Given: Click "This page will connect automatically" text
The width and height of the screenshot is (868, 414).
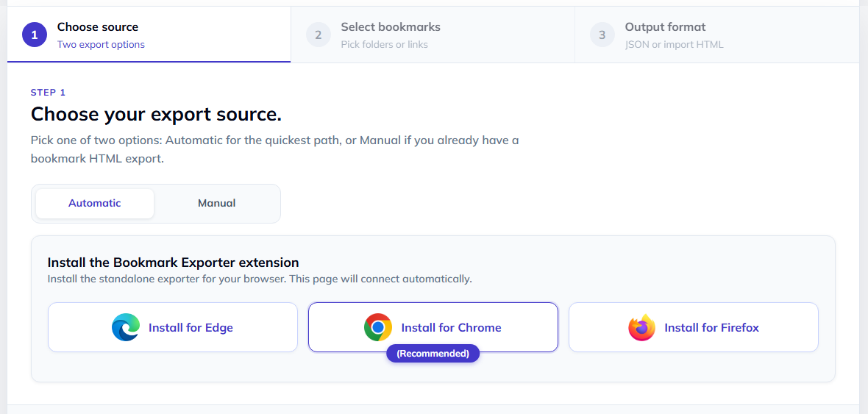Looking at the screenshot, I should pos(380,279).
